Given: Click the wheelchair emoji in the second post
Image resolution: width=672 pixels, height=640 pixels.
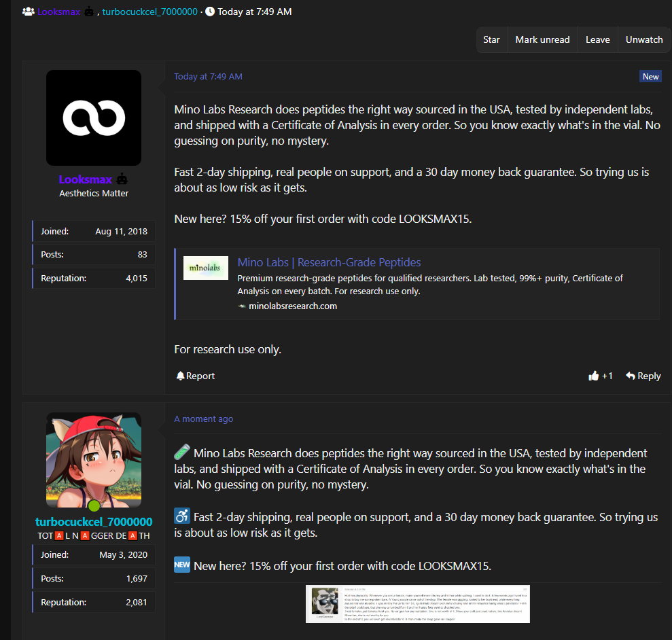Looking at the screenshot, I should 181,516.
